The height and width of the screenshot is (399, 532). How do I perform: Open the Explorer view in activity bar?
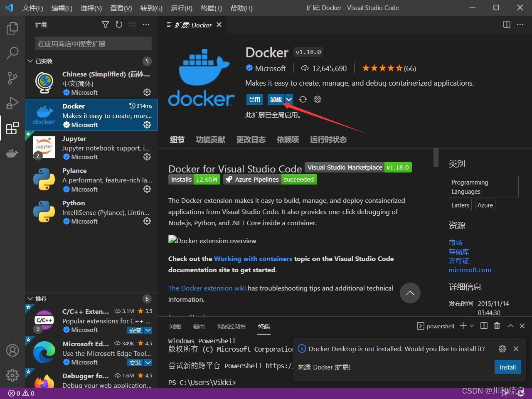point(12,28)
